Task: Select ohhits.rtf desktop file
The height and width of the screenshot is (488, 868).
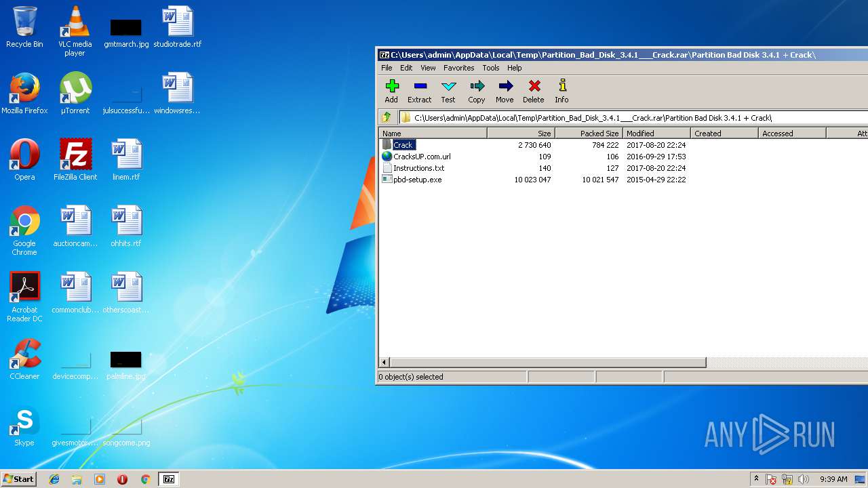Action: 126,226
